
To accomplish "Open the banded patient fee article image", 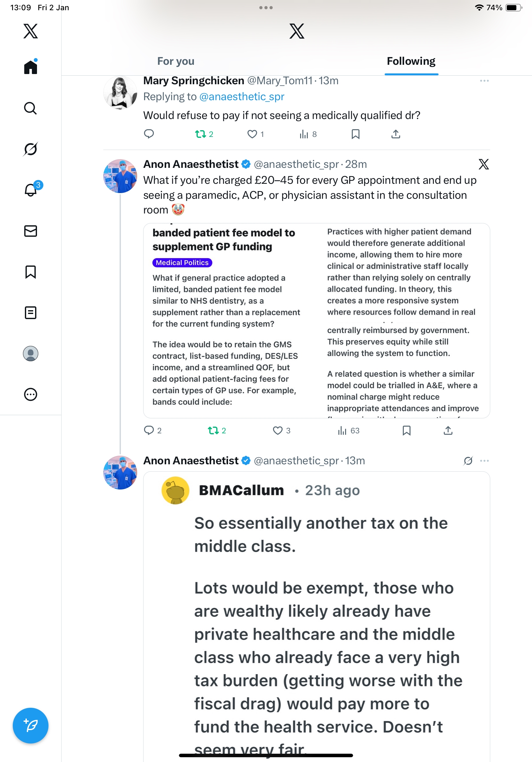I will [x=316, y=320].
